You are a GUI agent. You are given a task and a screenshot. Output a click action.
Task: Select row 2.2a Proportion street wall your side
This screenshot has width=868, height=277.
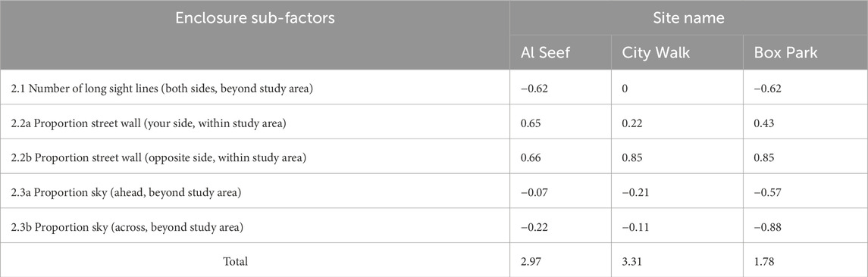coord(434,122)
